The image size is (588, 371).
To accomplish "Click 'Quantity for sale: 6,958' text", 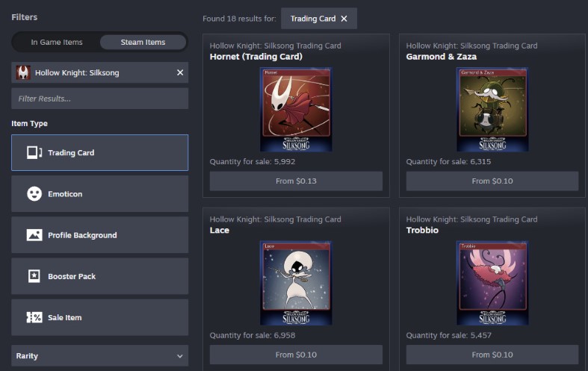I will click(x=253, y=335).
